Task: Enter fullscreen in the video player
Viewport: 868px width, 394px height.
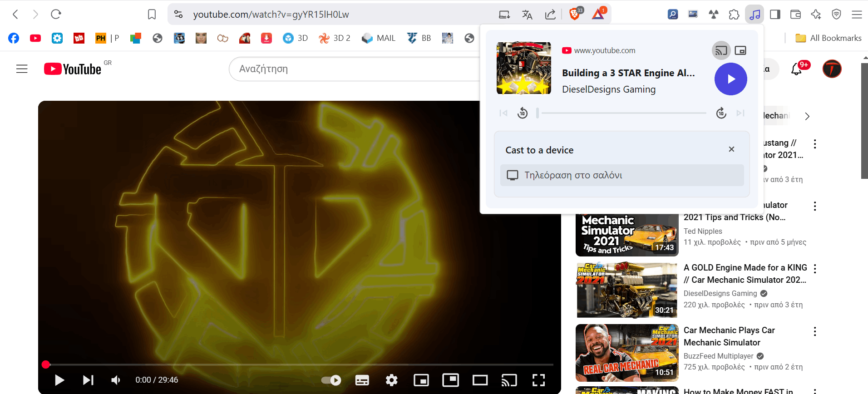Action: [x=538, y=380]
